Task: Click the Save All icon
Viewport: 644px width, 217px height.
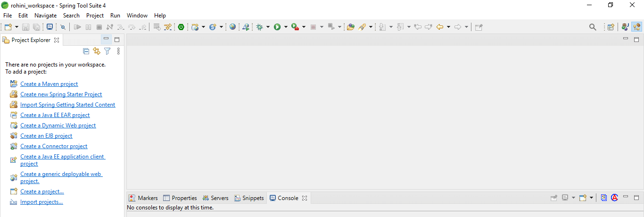Action: tap(36, 27)
